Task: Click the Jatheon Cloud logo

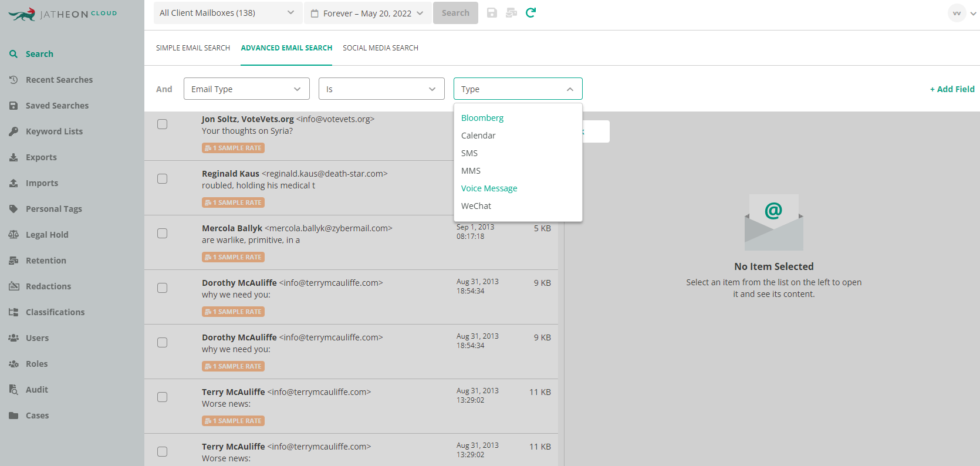Action: 63,14
